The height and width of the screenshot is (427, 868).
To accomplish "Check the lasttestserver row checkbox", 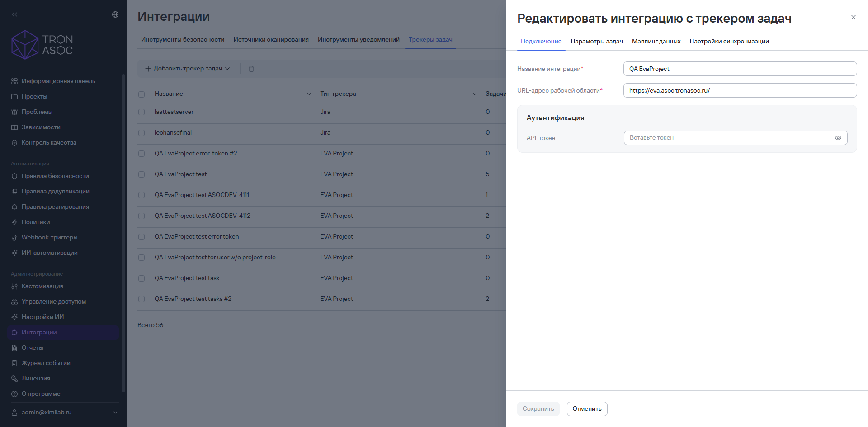I will pos(142,112).
